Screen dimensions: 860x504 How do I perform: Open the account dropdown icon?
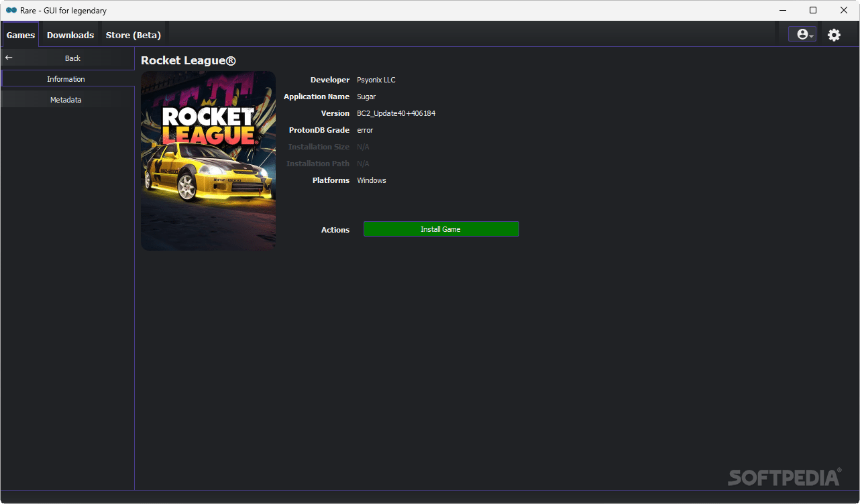[802, 34]
